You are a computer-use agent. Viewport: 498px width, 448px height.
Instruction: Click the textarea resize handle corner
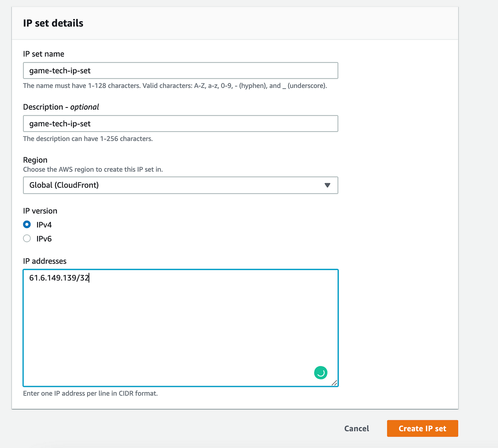[x=334, y=383]
